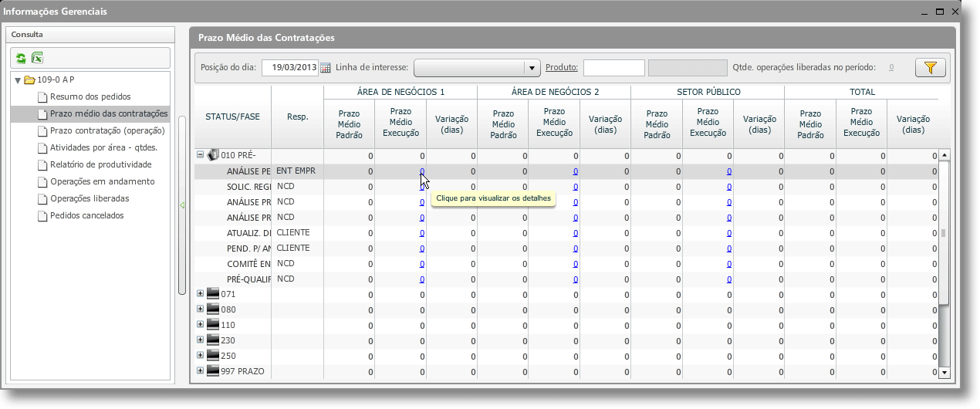Open Relatório de produtividade
Image resolution: width=980 pixels, height=409 pixels.
[100, 164]
